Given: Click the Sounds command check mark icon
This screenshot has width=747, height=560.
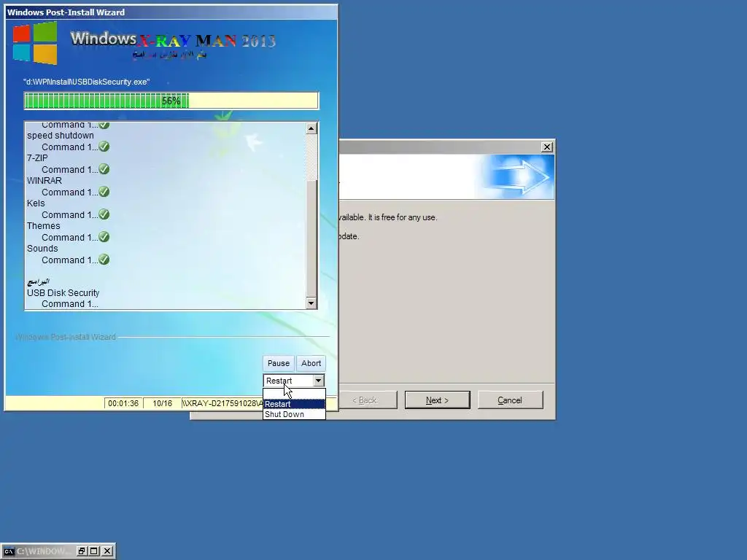Looking at the screenshot, I should tap(104, 260).
